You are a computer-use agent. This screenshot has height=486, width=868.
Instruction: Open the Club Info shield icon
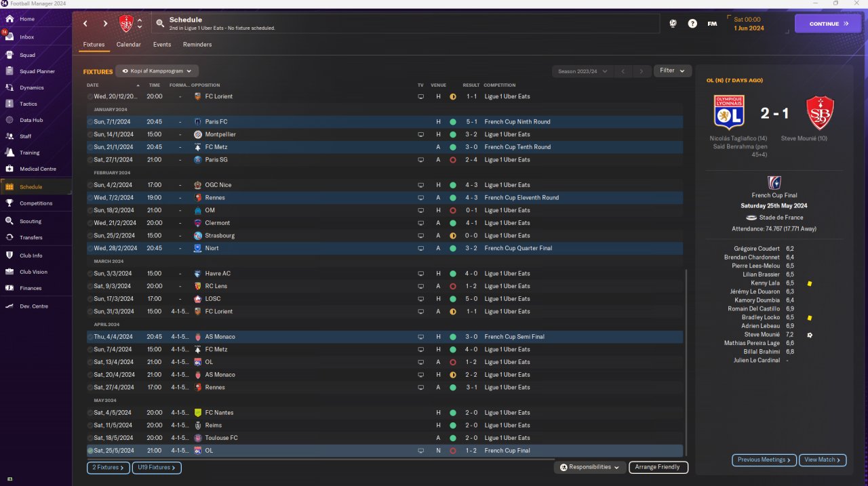pos(9,256)
